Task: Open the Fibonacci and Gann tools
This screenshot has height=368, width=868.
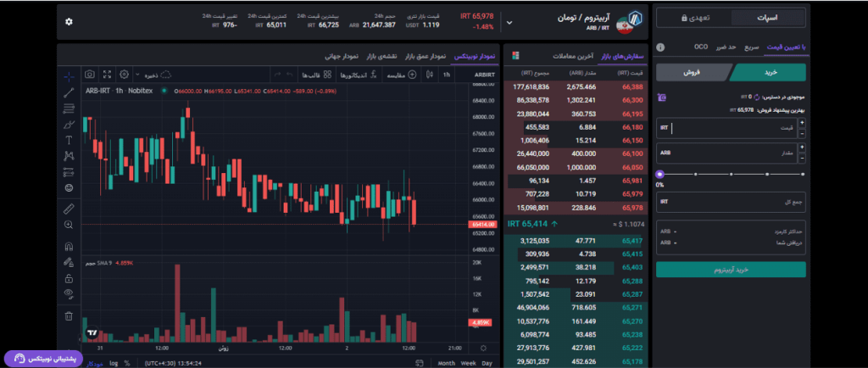Action: coord(69,108)
